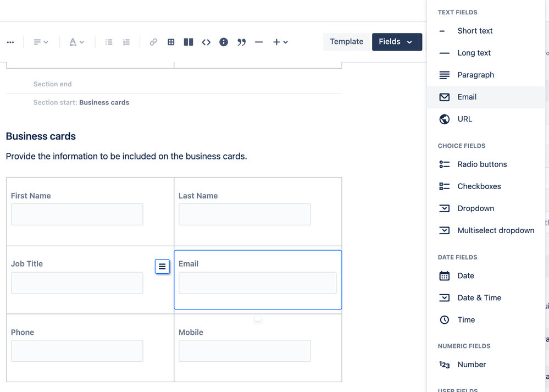The width and height of the screenshot is (549, 392).
Task: Click the Template button
Action: pyautogui.click(x=347, y=42)
